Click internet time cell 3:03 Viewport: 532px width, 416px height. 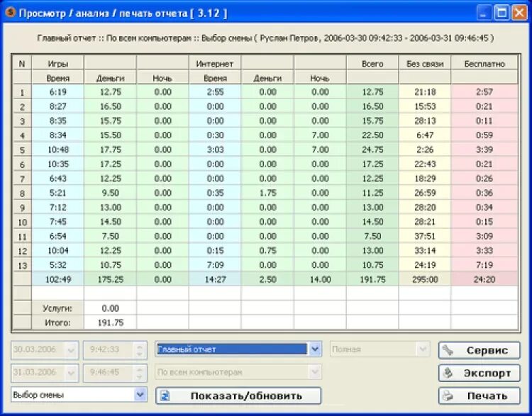pos(215,150)
